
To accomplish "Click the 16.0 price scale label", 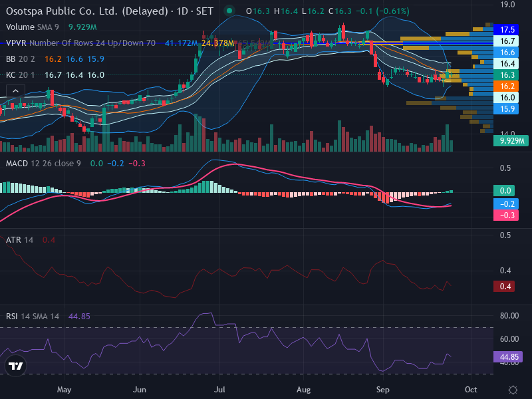I will 506,98.
